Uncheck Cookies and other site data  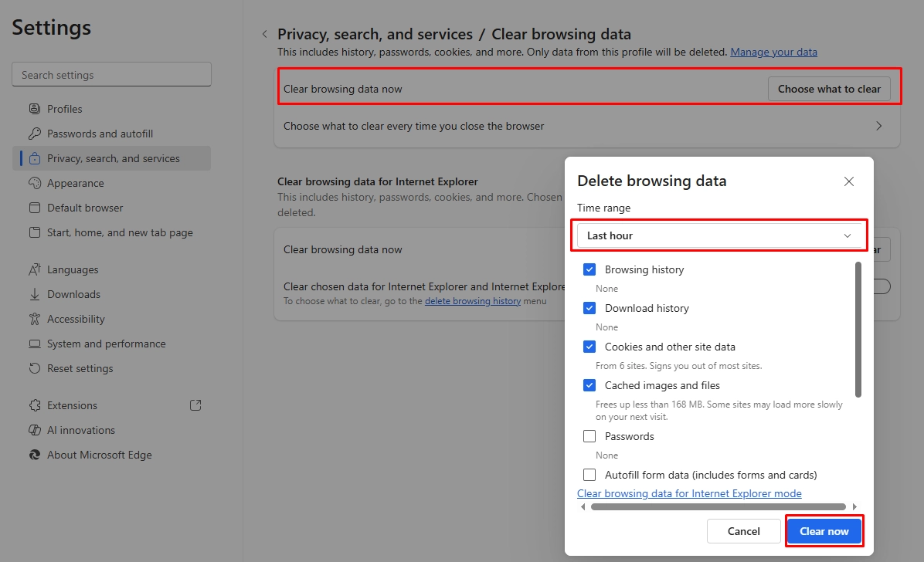pos(589,347)
